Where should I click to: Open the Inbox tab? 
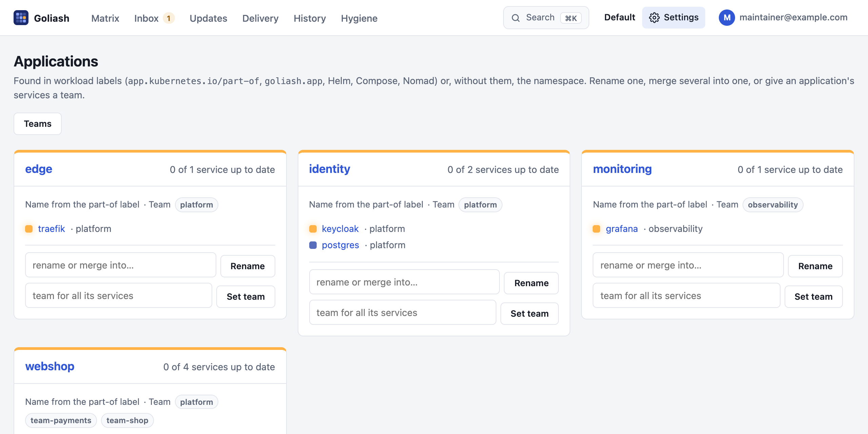(146, 18)
